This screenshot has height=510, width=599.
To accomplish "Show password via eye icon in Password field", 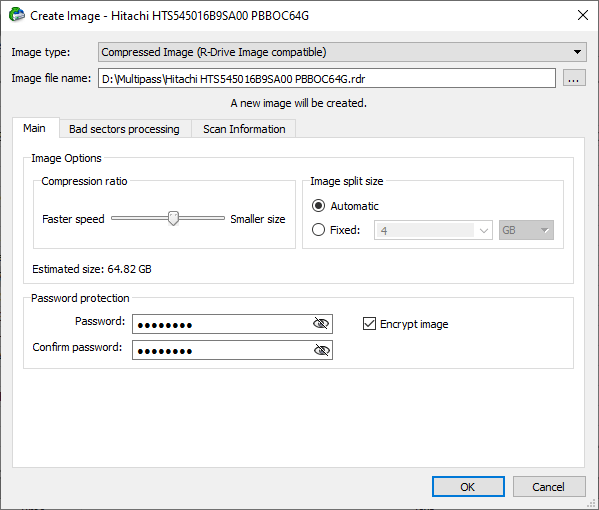I will pos(321,324).
